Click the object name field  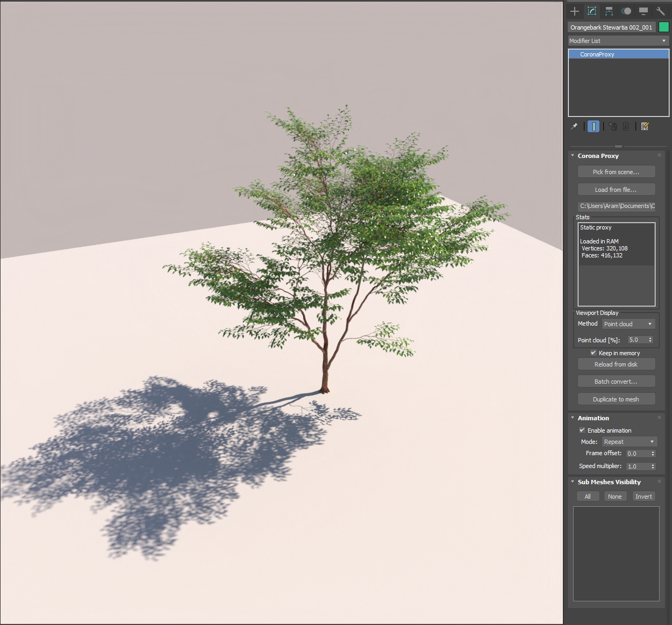coord(611,27)
